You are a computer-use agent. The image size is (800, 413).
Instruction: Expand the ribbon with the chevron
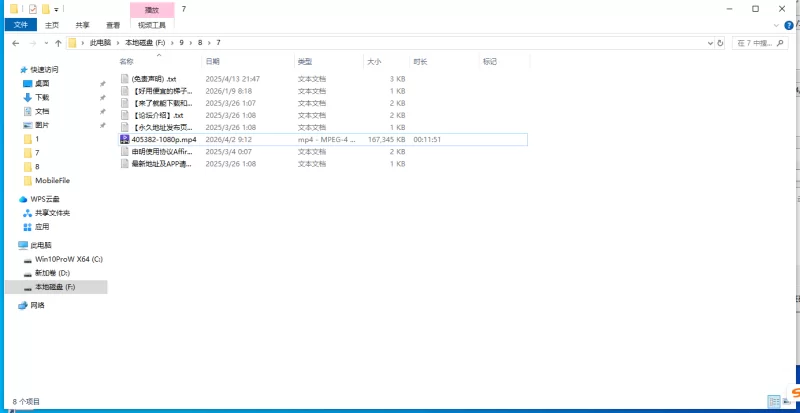pyautogui.click(x=778, y=25)
